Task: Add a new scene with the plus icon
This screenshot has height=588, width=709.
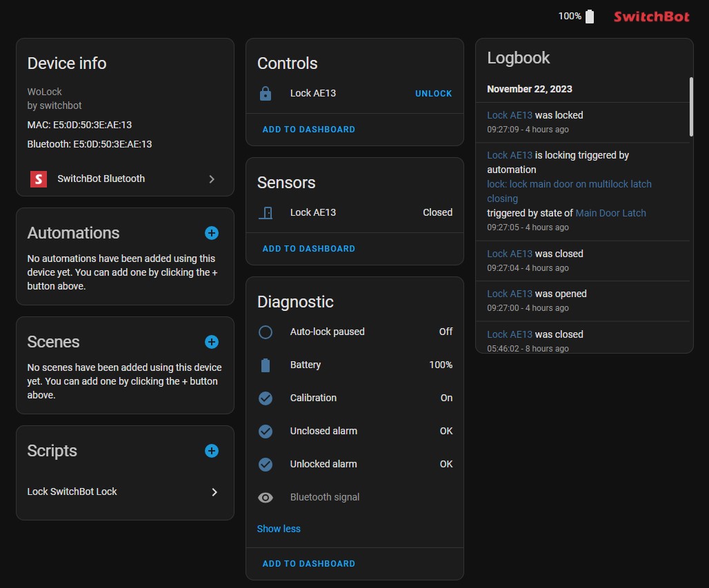Action: tap(212, 342)
